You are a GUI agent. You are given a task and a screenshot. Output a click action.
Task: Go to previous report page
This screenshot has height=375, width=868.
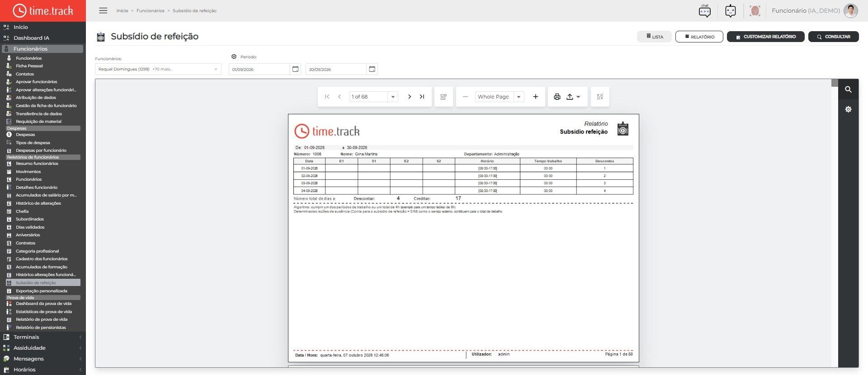click(x=340, y=97)
